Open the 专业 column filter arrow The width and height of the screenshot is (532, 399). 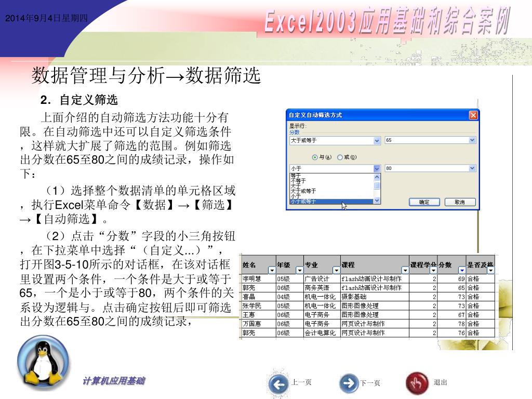tap(336, 270)
